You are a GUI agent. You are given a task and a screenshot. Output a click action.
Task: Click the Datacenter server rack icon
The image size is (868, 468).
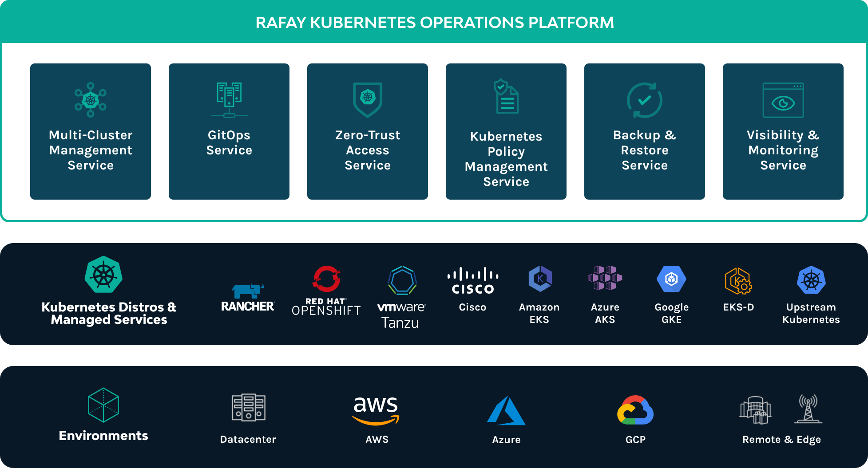(x=249, y=407)
